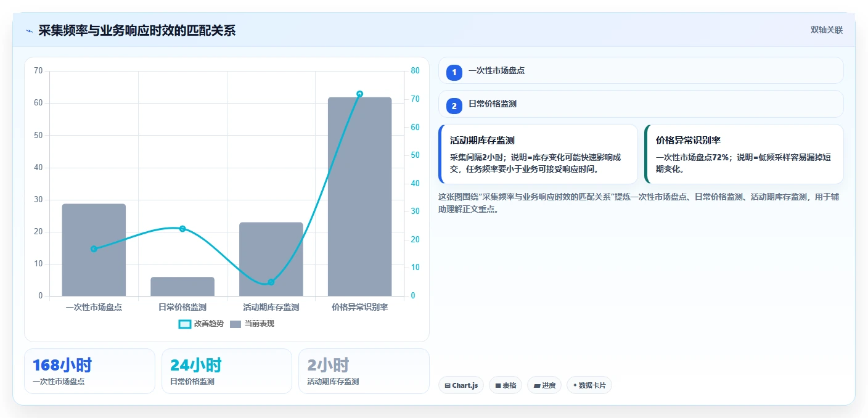Click the left axis value 70
The image size is (868, 418).
(38, 71)
